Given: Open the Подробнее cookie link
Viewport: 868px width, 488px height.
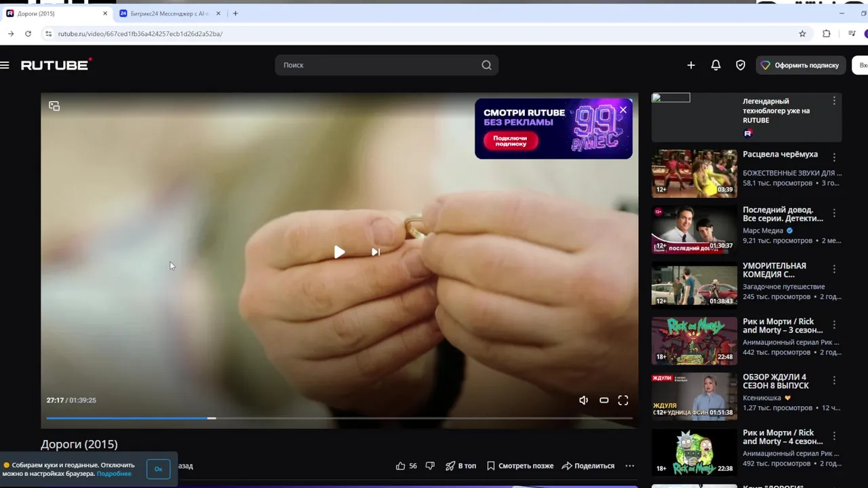Looking at the screenshot, I should (114, 474).
